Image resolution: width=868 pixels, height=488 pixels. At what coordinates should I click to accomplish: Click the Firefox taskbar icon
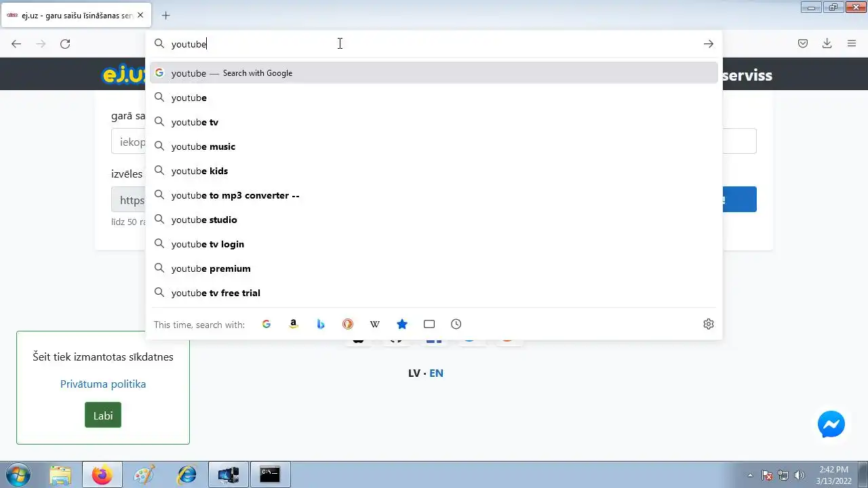102,475
